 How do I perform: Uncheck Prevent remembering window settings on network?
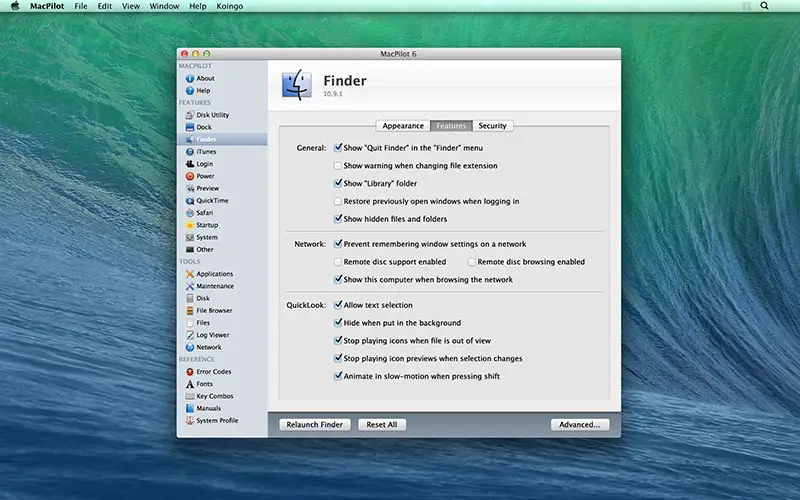coord(338,244)
